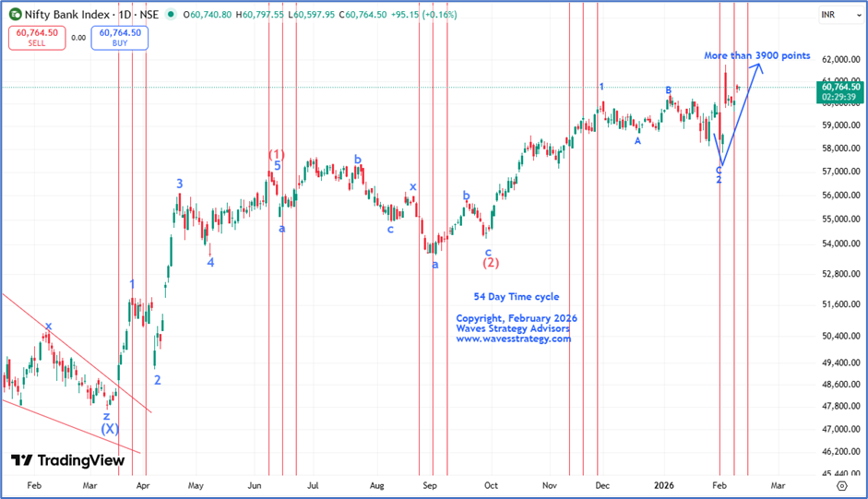Click the www.wavesstrategy.com chart text
868x499 pixels.
(513, 339)
